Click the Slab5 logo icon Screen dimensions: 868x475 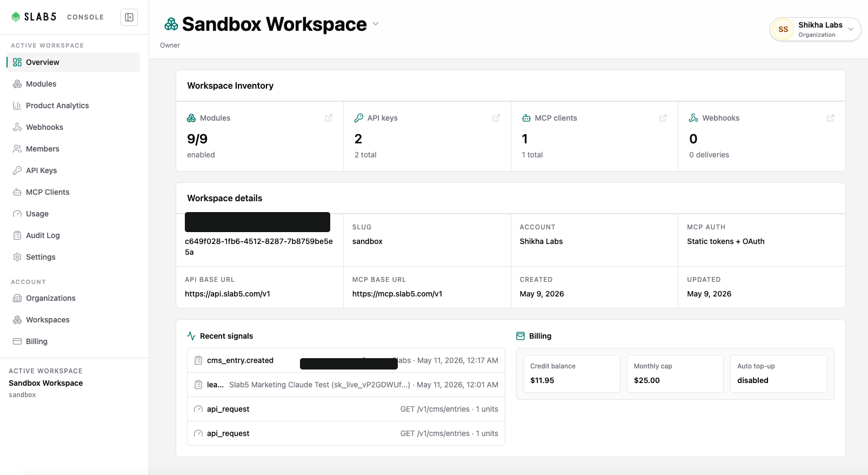(16, 17)
